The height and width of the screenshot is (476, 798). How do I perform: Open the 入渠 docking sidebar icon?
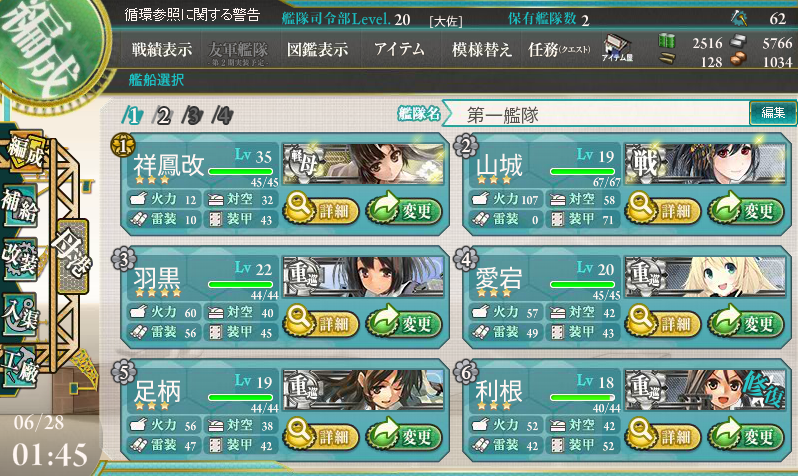coord(20,314)
